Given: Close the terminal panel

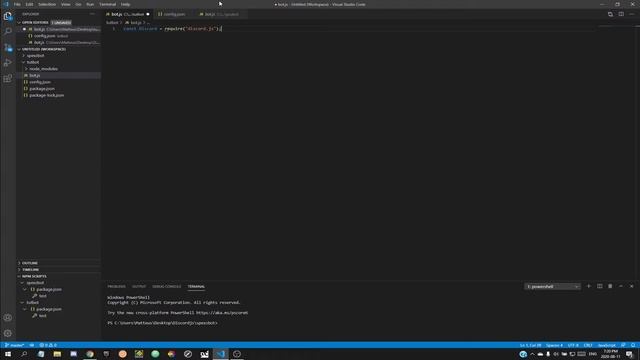Looking at the screenshot, I should (631, 286).
